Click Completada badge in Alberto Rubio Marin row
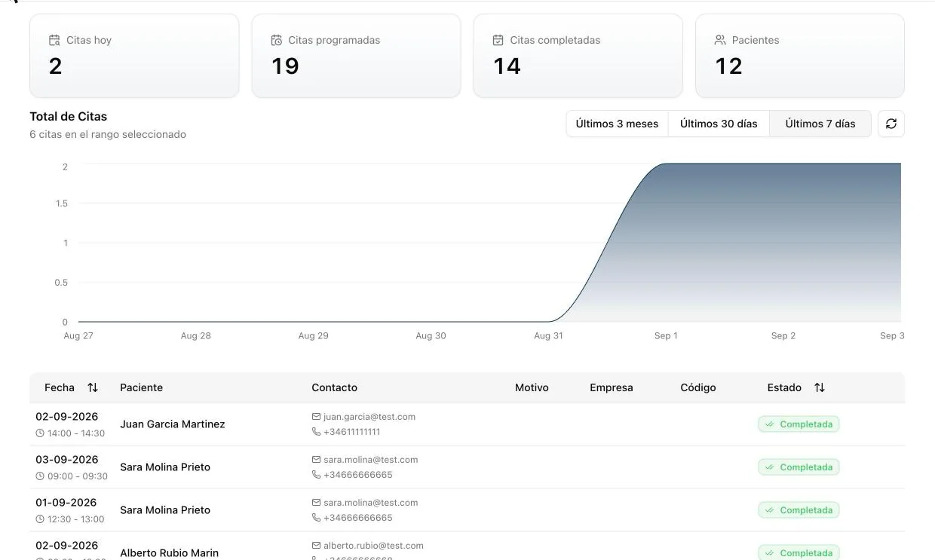The height and width of the screenshot is (560, 935). [799, 552]
